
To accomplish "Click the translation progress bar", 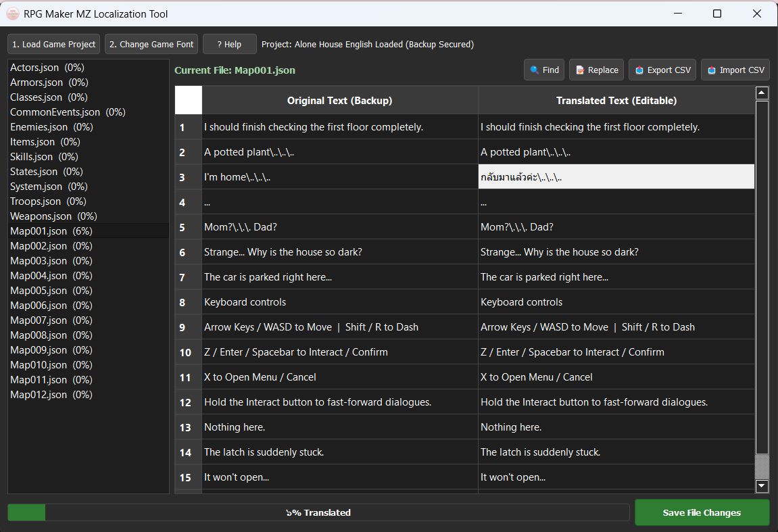I will pos(318,512).
